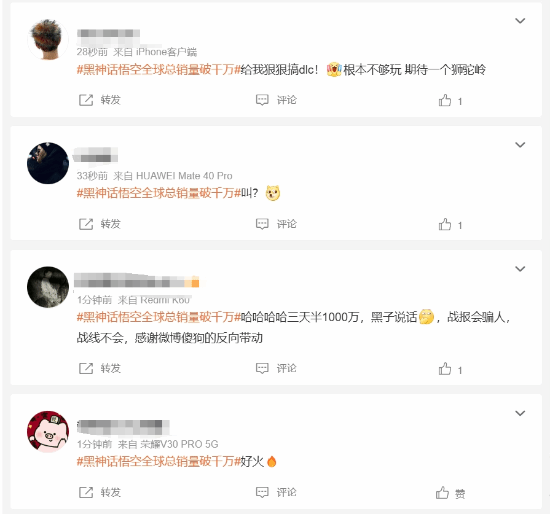This screenshot has width=550, height=514.
Task: Expand chevron menu on the 1000万 post
Action: 520,269
